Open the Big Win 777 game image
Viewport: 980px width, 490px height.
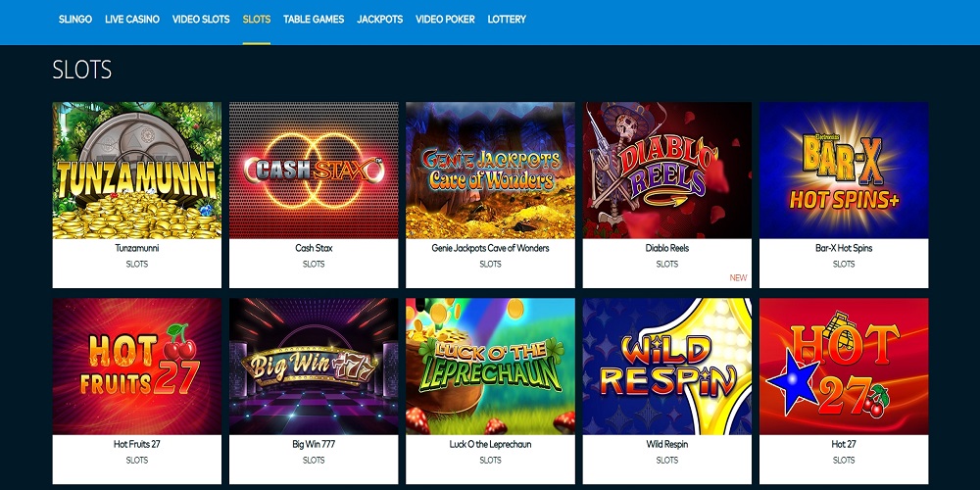coord(314,367)
